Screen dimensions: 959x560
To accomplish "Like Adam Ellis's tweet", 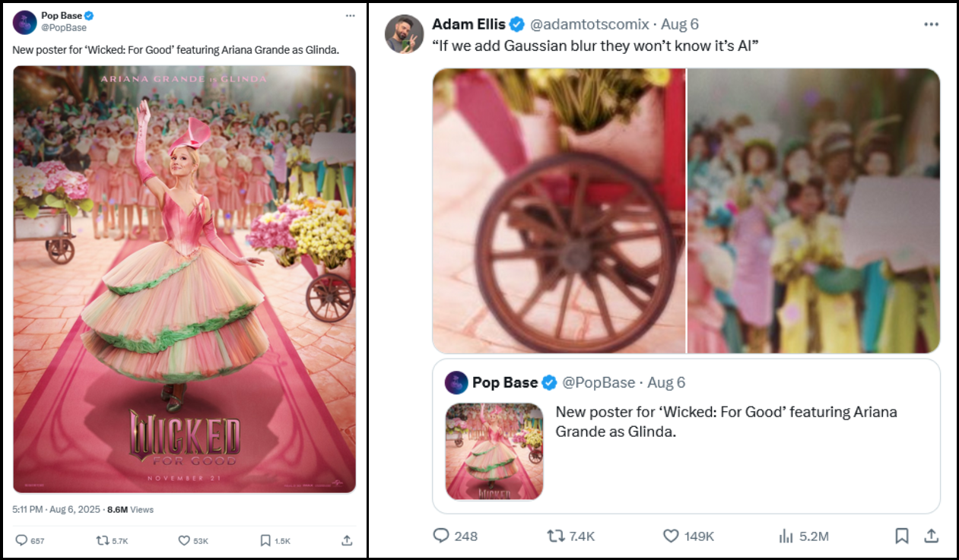I will pyautogui.click(x=671, y=536).
